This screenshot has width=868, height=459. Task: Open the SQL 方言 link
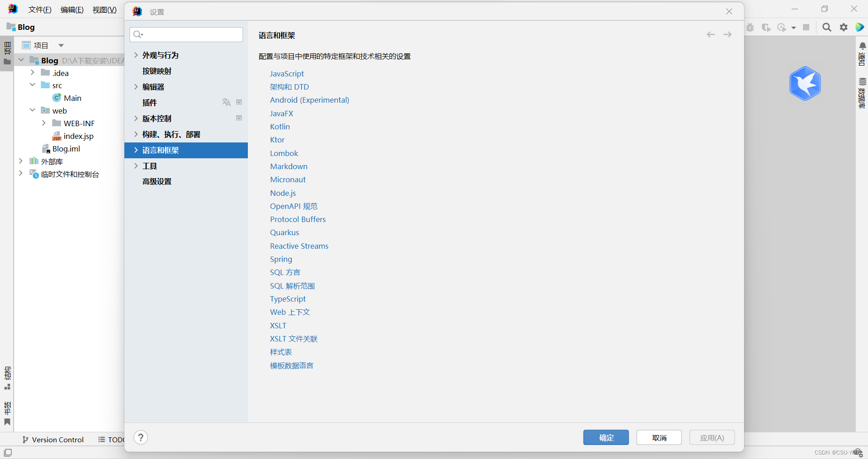[285, 272]
